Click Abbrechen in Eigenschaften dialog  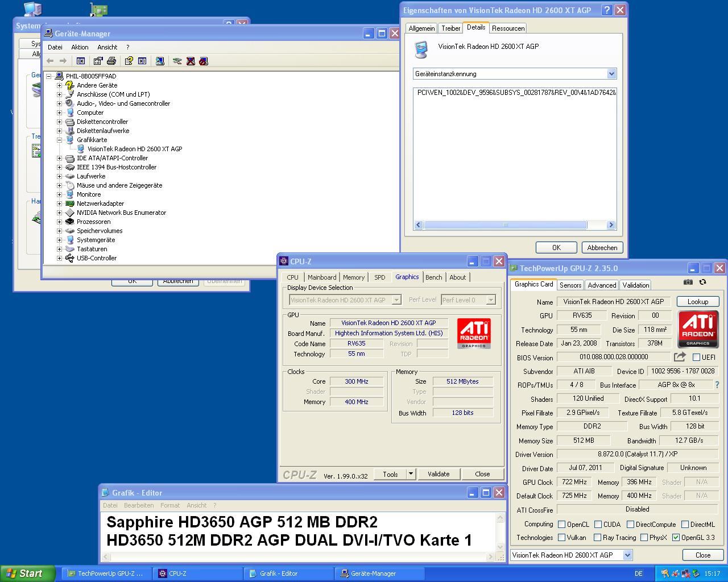pos(602,248)
